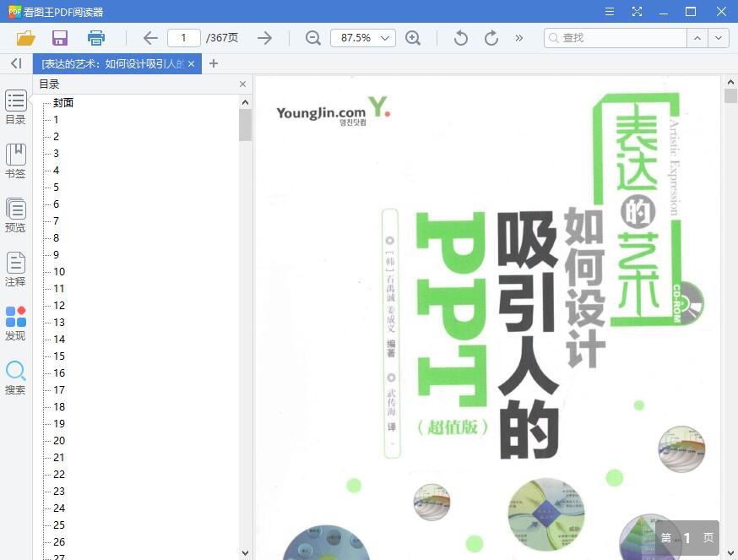Open the 87.5% zoom level dropdown
Image resolution: width=738 pixels, height=560 pixels.
coord(363,38)
